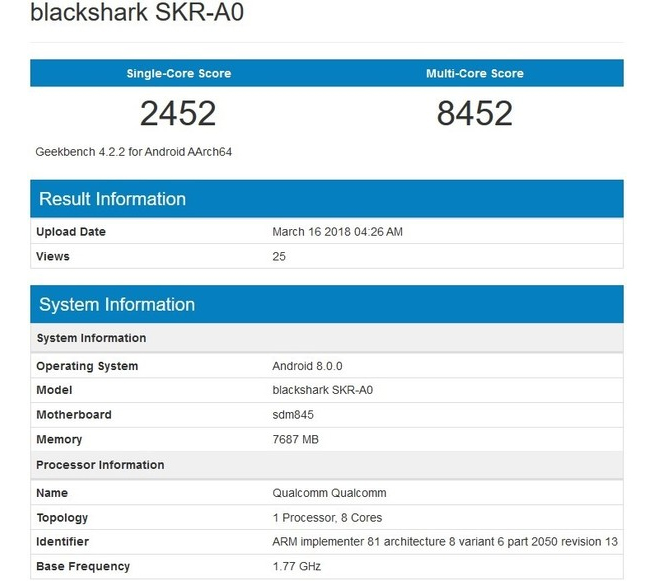Click the Android 8.0.0 value
Screen dimensions: 654x581
[307, 366]
